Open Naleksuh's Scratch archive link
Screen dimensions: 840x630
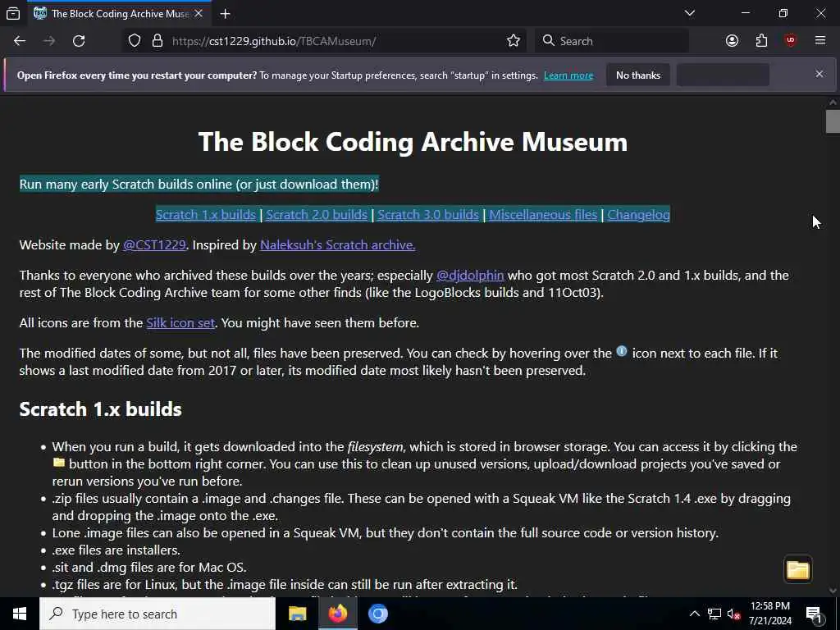[x=337, y=244]
